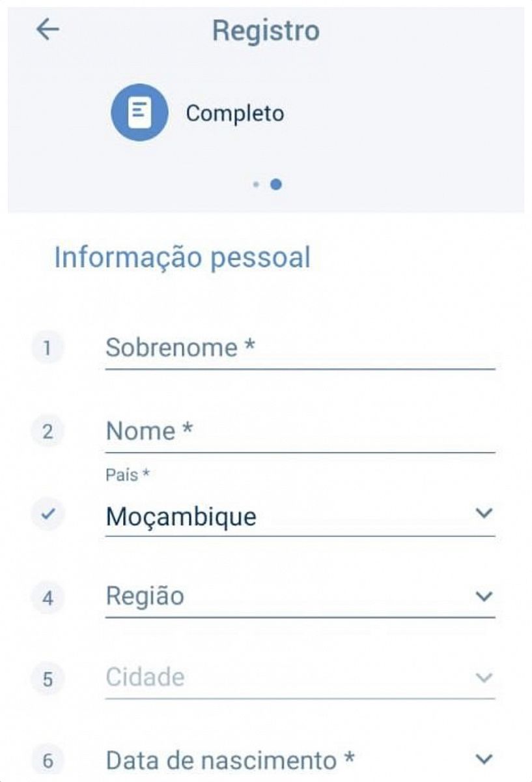Tap the second larger page indicator dot

276,184
